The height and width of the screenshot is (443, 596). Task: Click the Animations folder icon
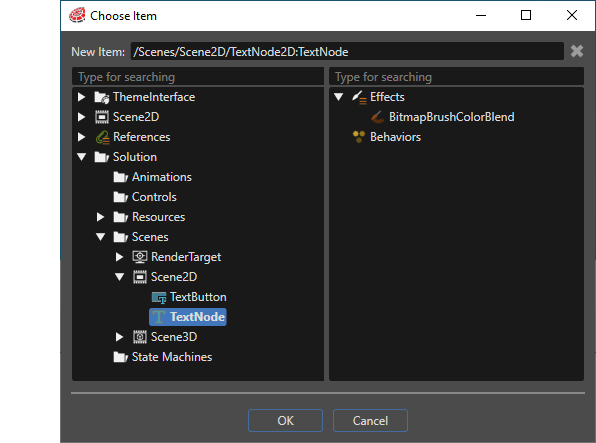pos(120,177)
